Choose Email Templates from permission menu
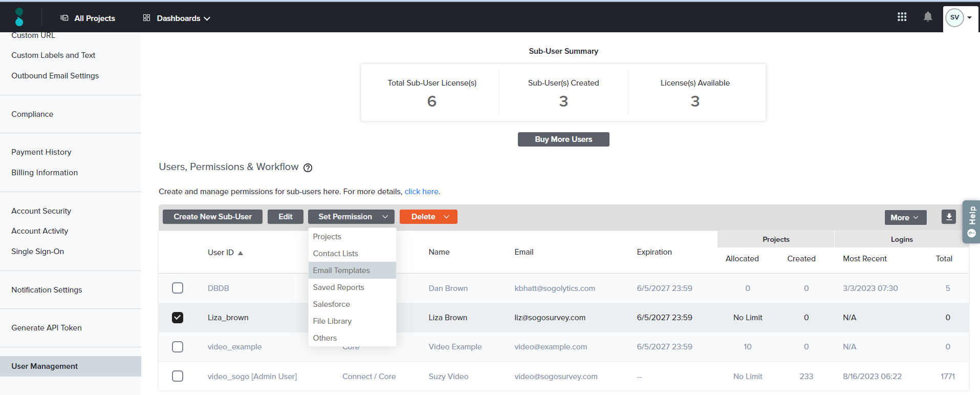980x395 pixels. tap(341, 271)
